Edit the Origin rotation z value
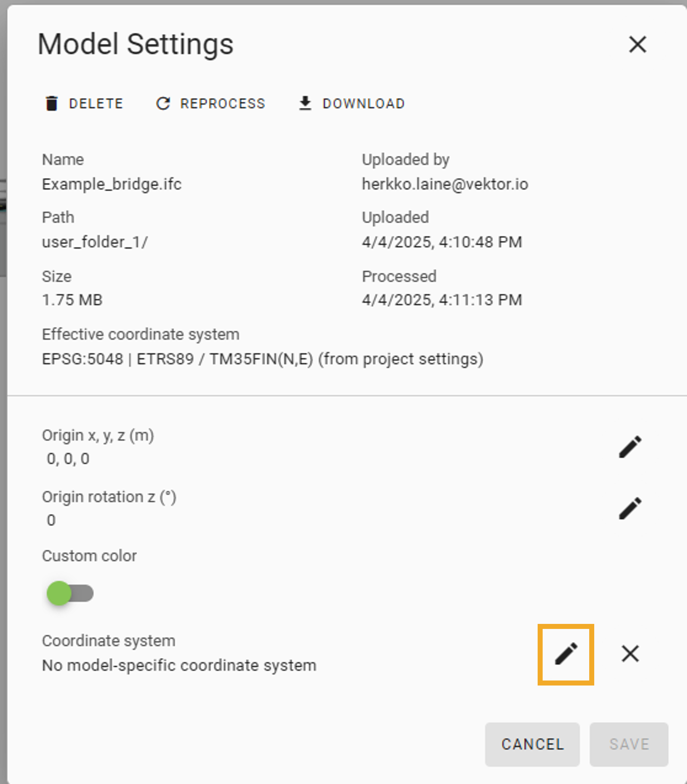The image size is (687, 784). (630, 508)
